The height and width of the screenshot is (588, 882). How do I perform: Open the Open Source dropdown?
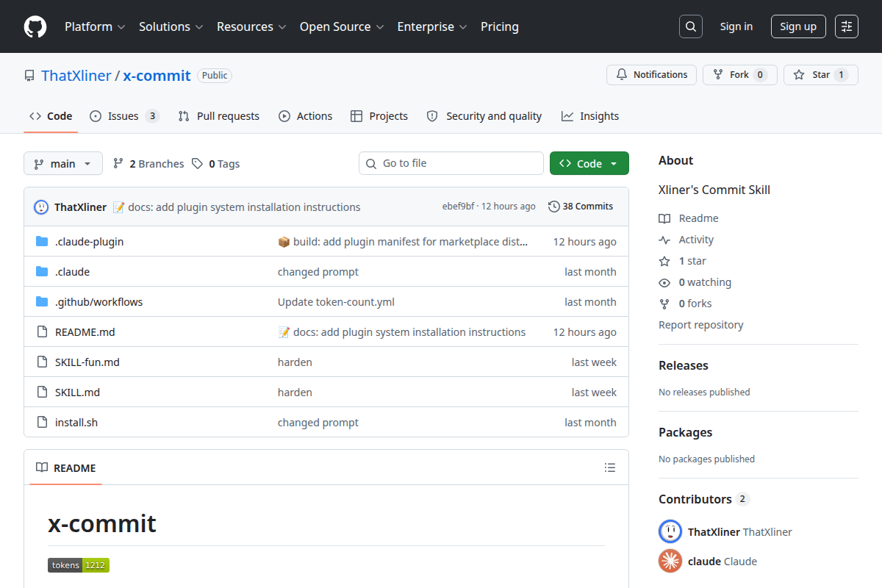342,26
